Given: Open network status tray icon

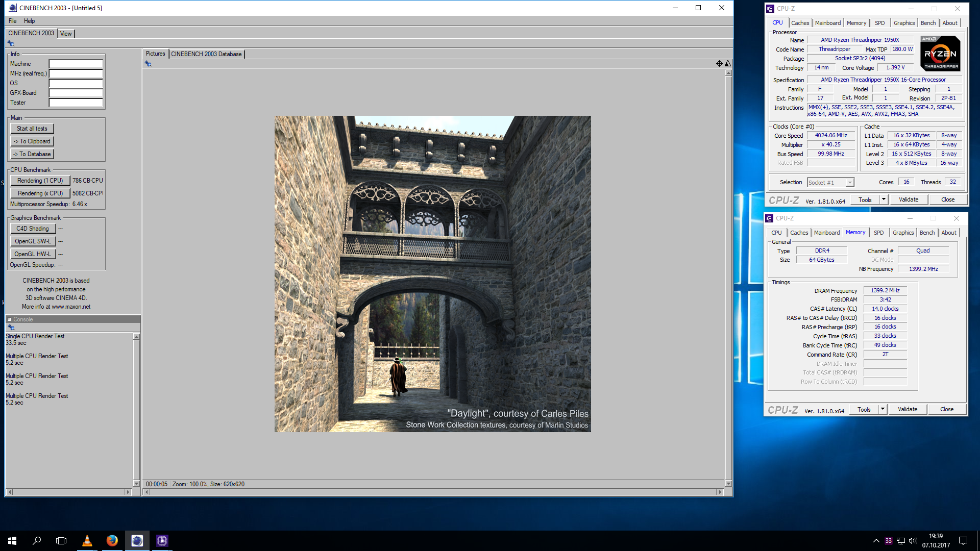Looking at the screenshot, I should point(901,541).
